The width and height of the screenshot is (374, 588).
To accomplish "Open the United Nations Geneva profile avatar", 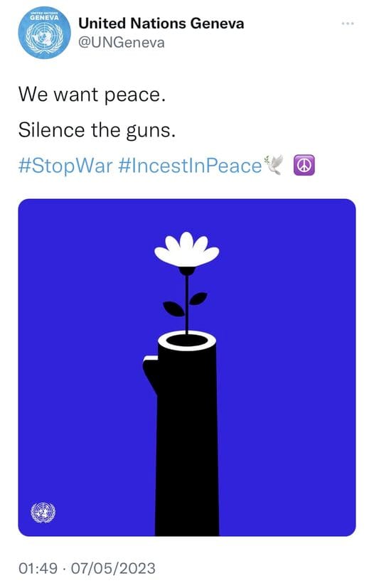I will (x=45, y=32).
